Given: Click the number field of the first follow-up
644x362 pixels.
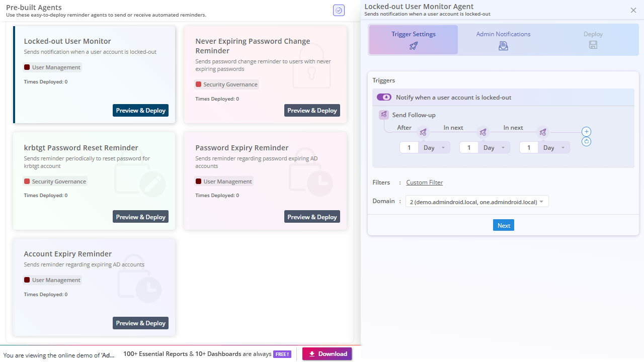Looking at the screenshot, I should (409, 148).
